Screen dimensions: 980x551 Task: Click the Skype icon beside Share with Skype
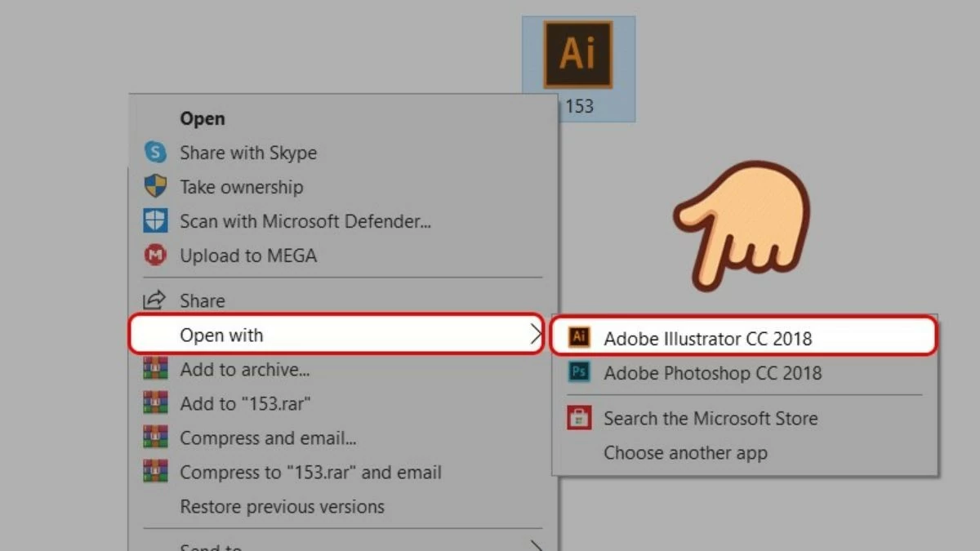[x=155, y=153]
